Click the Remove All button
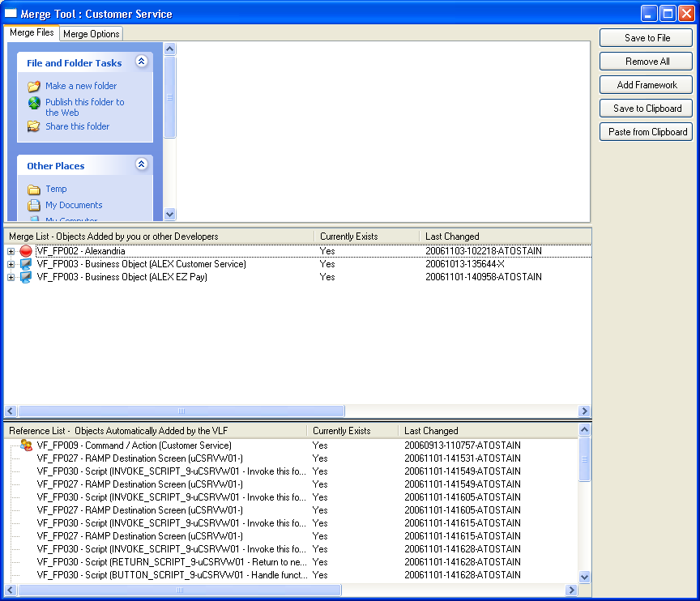 [647, 62]
